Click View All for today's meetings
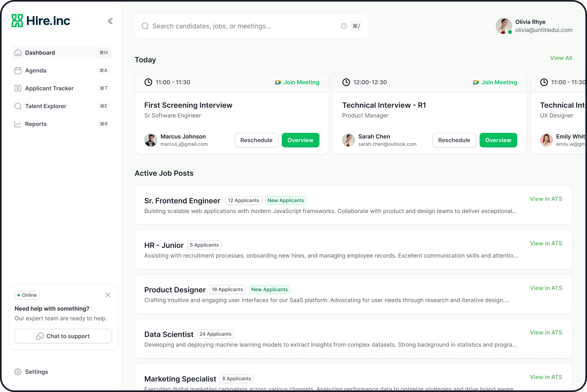 pyautogui.click(x=561, y=58)
